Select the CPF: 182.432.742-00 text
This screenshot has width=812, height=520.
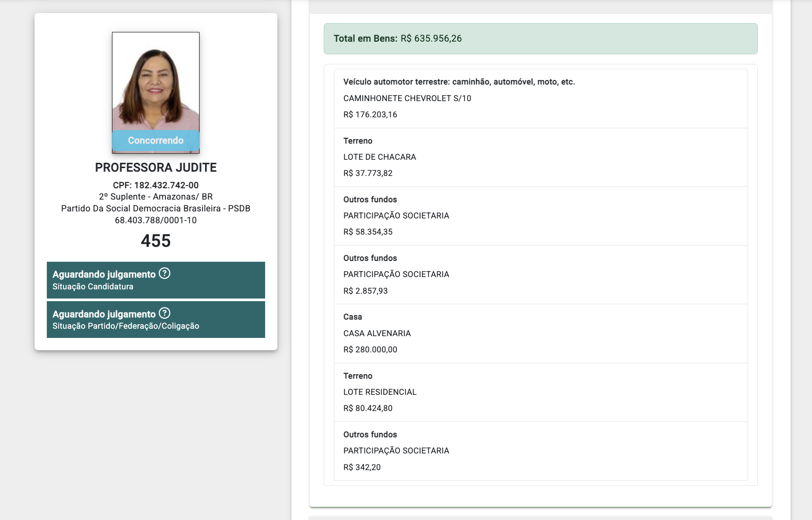(156, 185)
